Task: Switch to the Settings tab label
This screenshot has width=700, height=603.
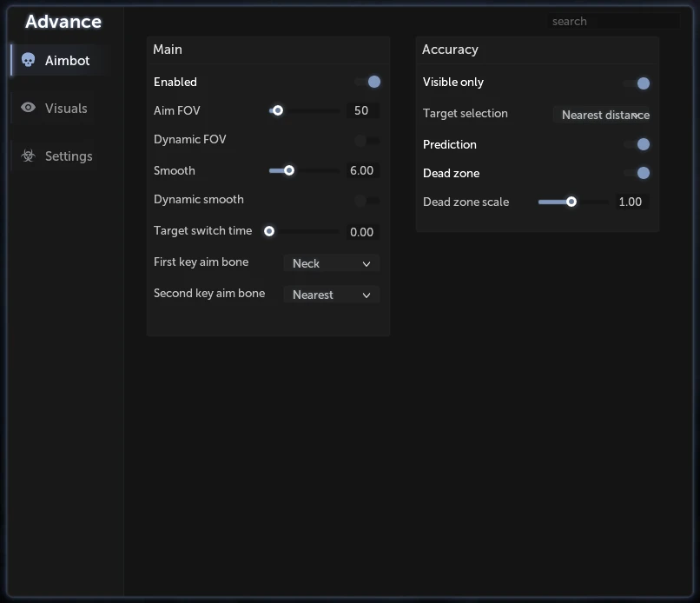Action: (69, 156)
